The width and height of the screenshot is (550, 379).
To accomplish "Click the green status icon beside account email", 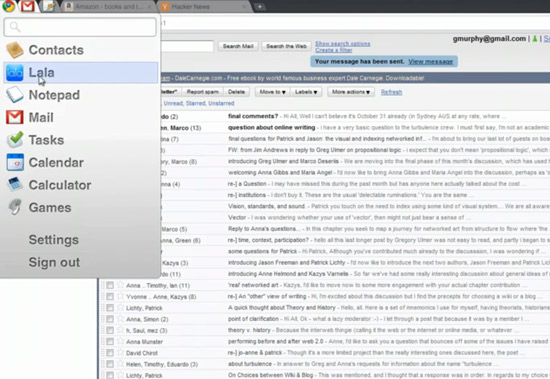I will tap(535, 39).
